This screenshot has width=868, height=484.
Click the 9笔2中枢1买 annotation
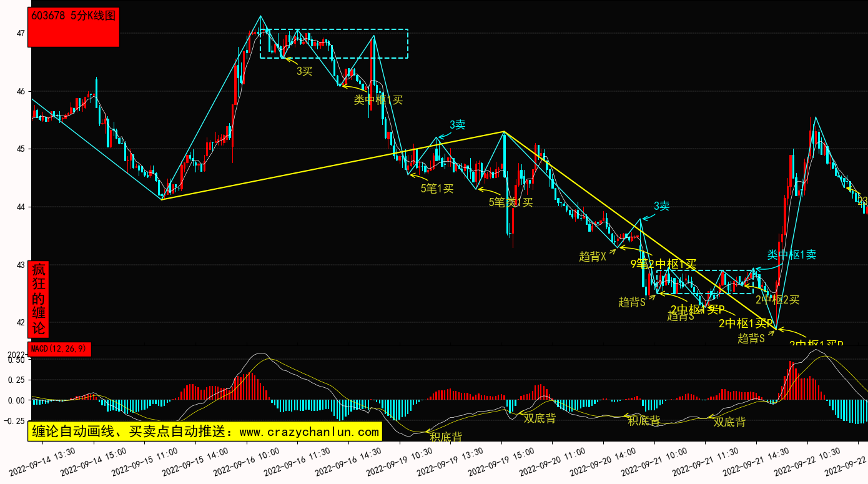(x=663, y=264)
